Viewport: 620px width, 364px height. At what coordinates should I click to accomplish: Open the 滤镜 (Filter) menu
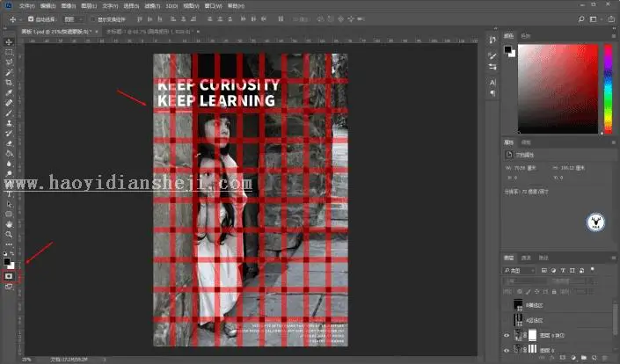click(x=152, y=6)
